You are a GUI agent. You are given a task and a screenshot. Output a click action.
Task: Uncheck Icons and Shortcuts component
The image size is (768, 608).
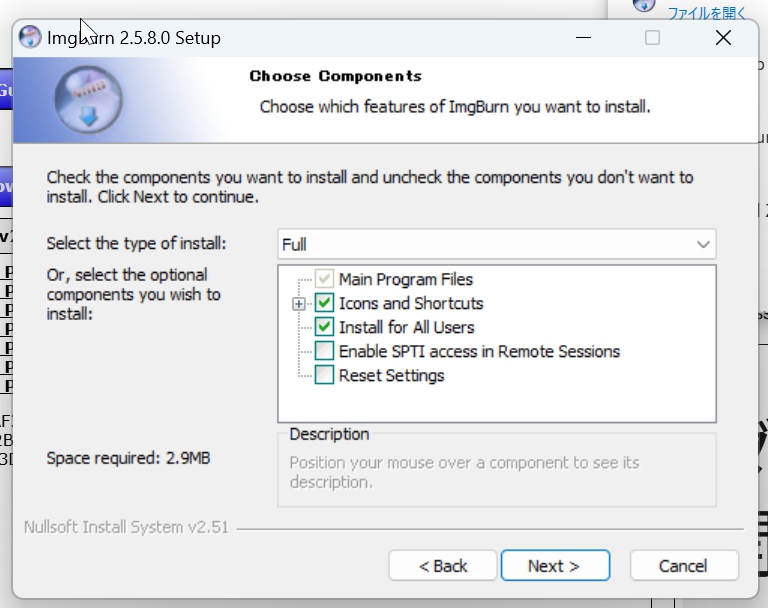pyautogui.click(x=324, y=303)
